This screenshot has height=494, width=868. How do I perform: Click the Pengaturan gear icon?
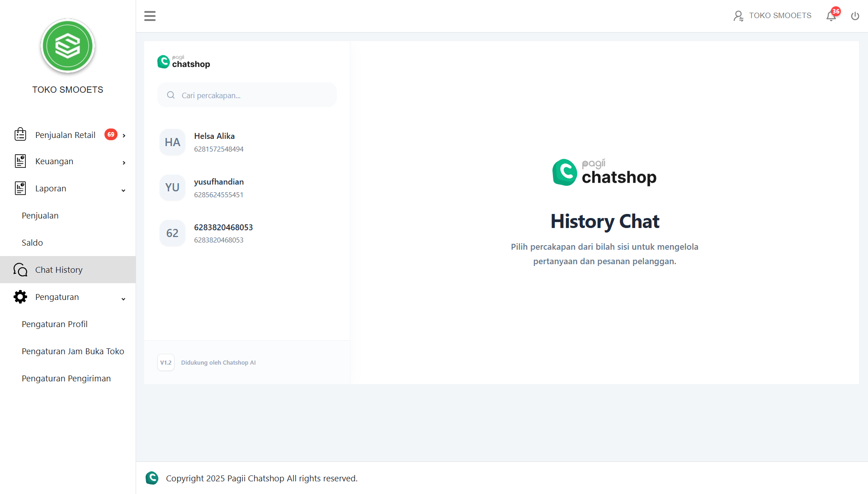[x=20, y=297]
